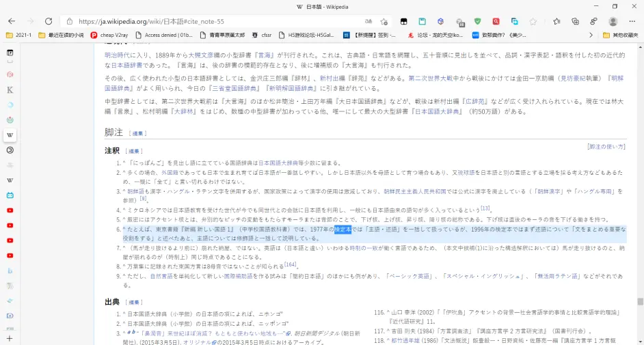Open the Collections toolbar icon
The width and height of the screenshot is (644, 345).
(x=575, y=21)
